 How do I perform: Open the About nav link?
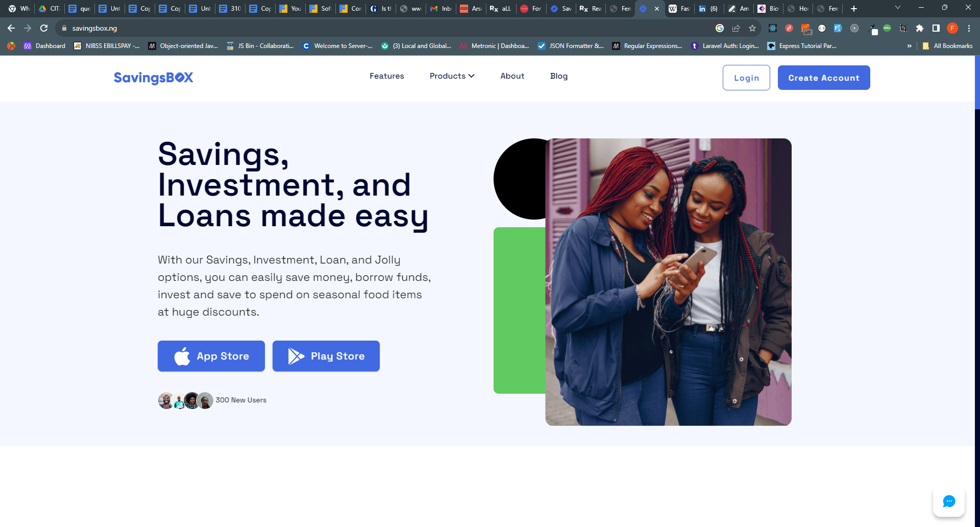pyautogui.click(x=512, y=76)
